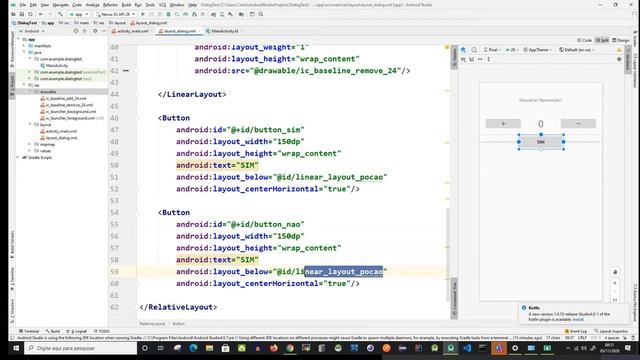Open Visual Studio Code from the taskbar

(x=467, y=348)
